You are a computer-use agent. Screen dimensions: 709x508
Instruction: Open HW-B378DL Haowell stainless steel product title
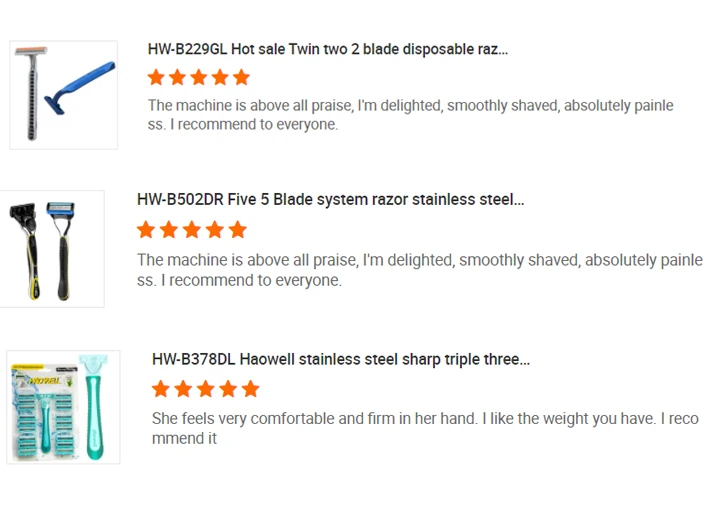340,359
